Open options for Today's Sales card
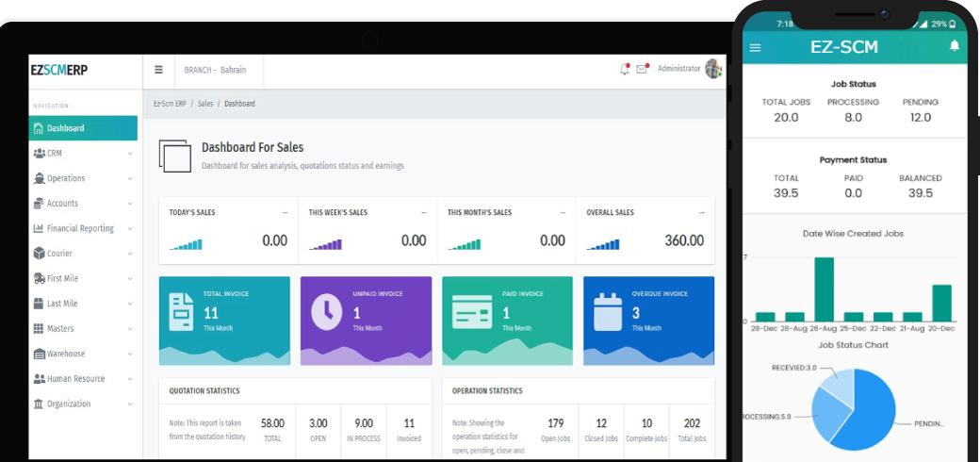This screenshot has width=980, height=462. pos(285,213)
